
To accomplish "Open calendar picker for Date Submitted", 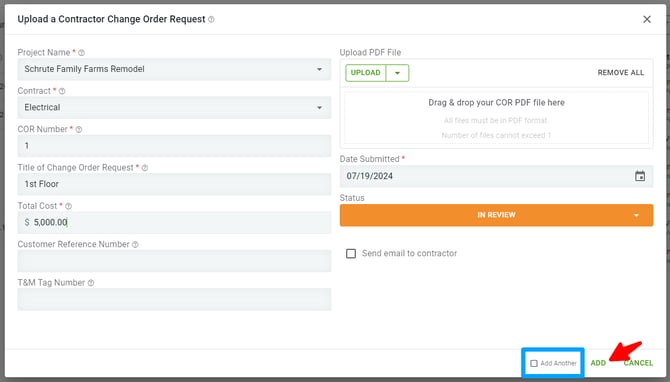I will [640, 176].
